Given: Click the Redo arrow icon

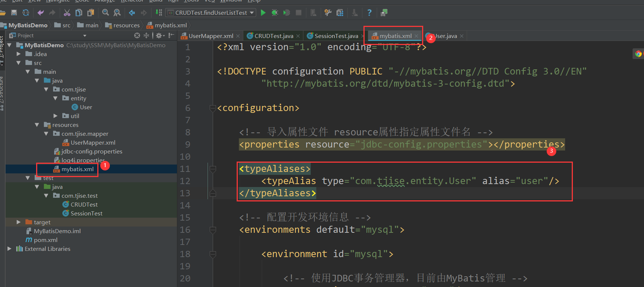Looking at the screenshot, I should (x=52, y=13).
